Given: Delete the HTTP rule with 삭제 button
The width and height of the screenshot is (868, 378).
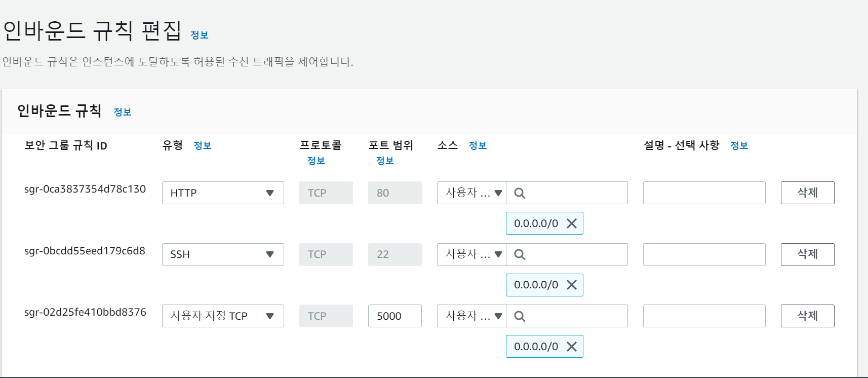Looking at the screenshot, I should point(807,193).
